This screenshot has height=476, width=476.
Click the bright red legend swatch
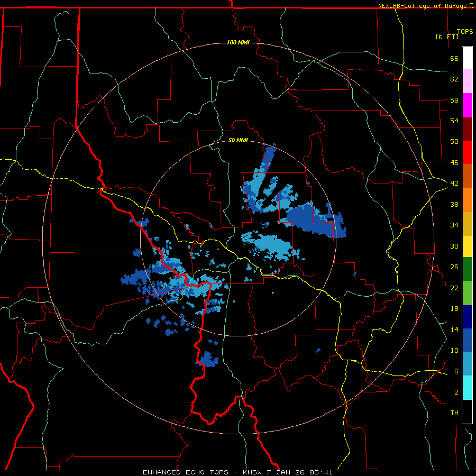pyautogui.click(x=467, y=152)
